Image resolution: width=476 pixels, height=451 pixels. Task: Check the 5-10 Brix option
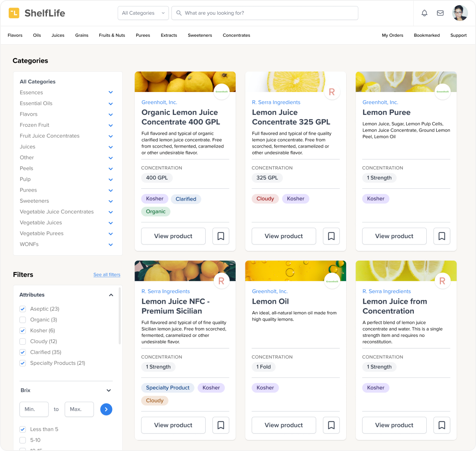[x=22, y=440]
